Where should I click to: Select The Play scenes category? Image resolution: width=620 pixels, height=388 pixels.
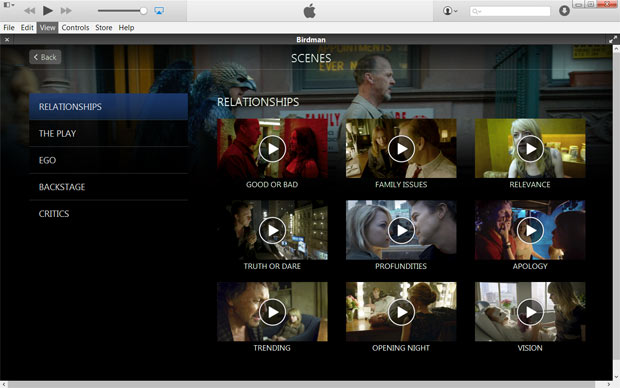point(108,133)
